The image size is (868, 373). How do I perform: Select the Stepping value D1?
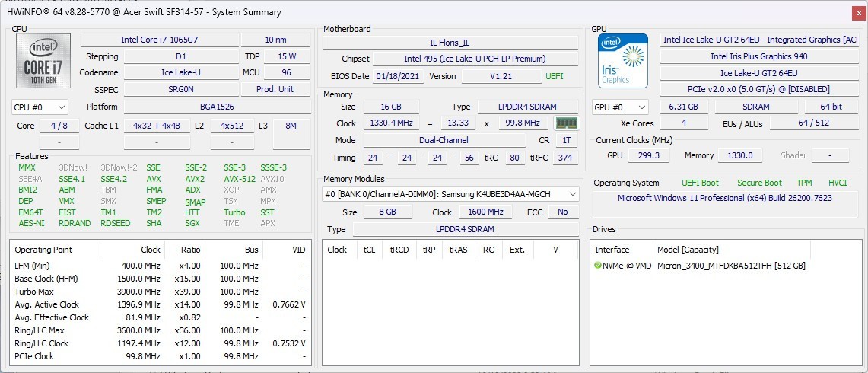(x=181, y=56)
